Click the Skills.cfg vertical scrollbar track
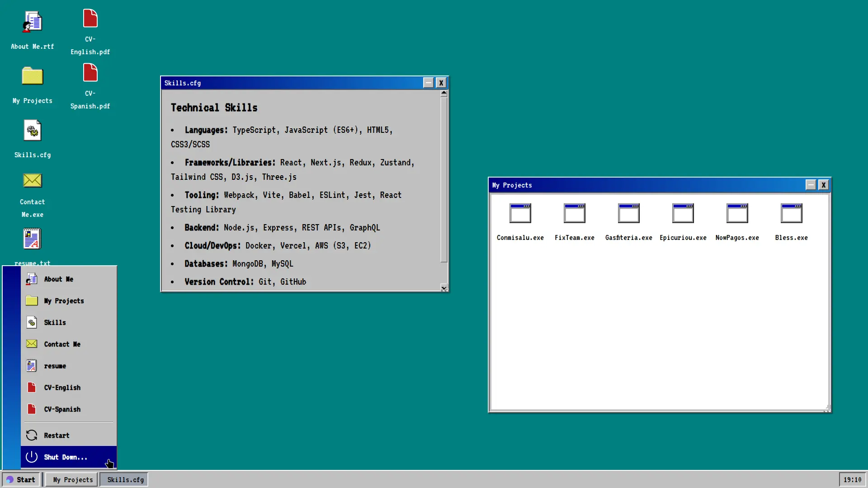The height and width of the screenshot is (488, 868). 444,273
